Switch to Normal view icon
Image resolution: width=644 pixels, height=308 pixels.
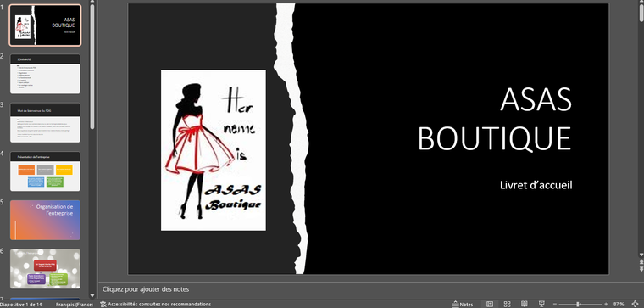[x=490, y=305]
